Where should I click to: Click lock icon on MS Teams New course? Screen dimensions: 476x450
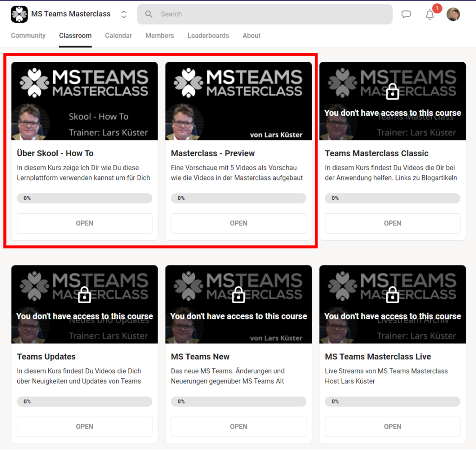point(238,295)
